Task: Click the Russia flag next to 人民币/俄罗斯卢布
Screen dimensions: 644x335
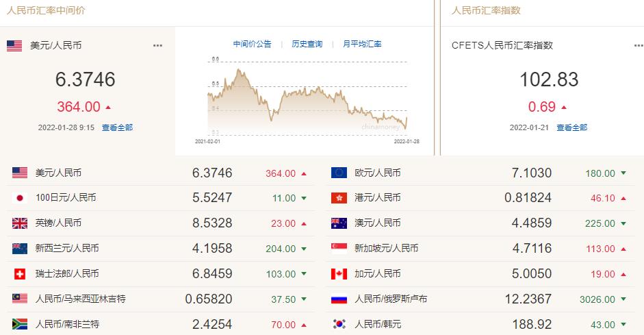Action: point(339,299)
